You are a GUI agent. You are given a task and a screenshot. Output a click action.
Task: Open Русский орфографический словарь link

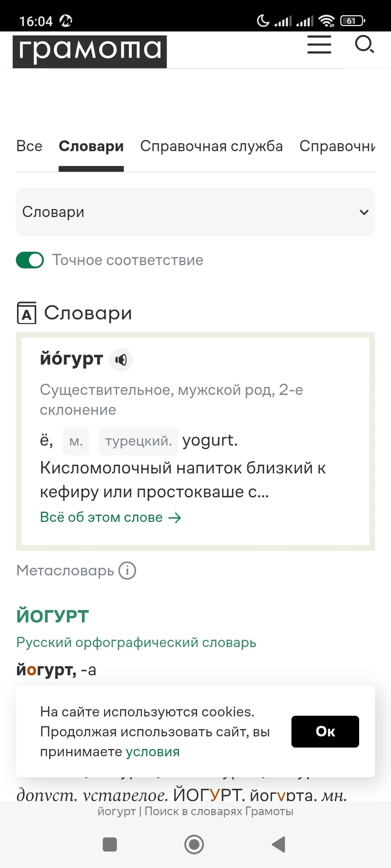(136, 643)
